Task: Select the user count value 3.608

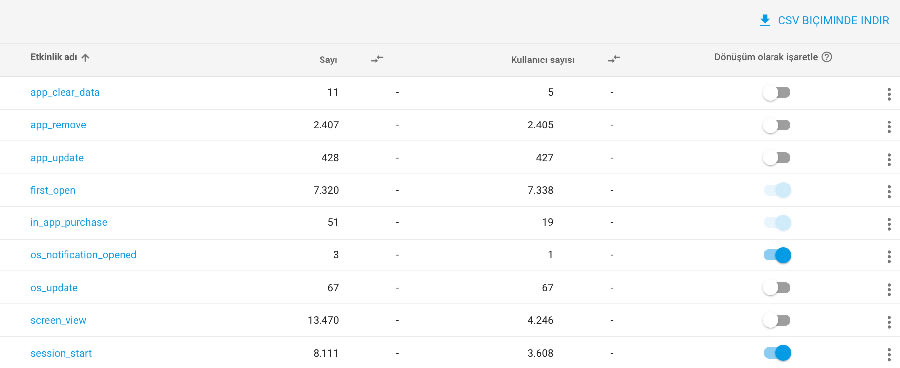Action: coord(540,353)
